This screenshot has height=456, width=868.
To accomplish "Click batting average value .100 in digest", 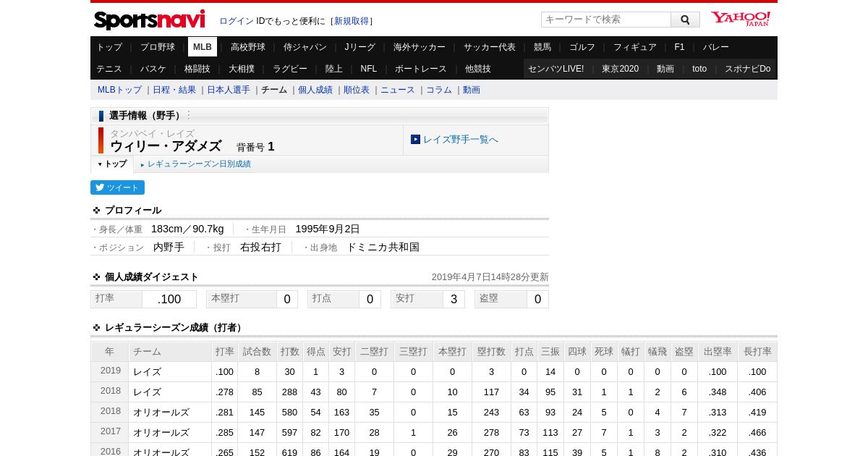I will [x=169, y=300].
